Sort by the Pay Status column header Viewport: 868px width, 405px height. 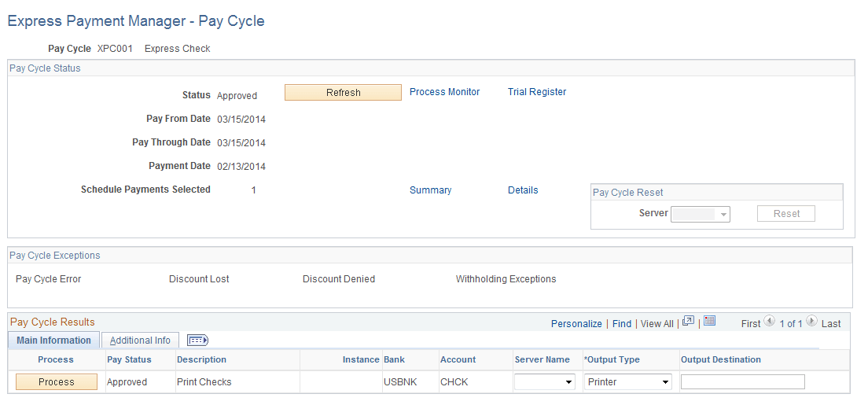pos(129,359)
